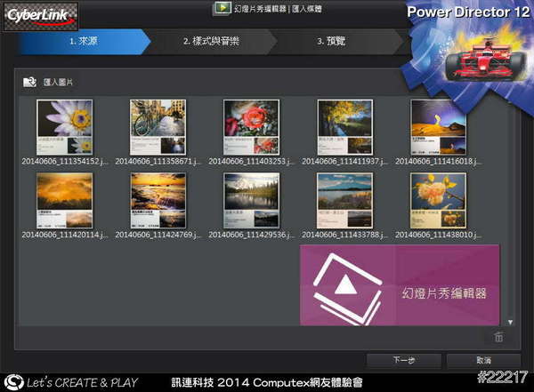Click filename text 20140606_111438010.j...
Viewport: 534px width, 392px height.
[x=438, y=235]
